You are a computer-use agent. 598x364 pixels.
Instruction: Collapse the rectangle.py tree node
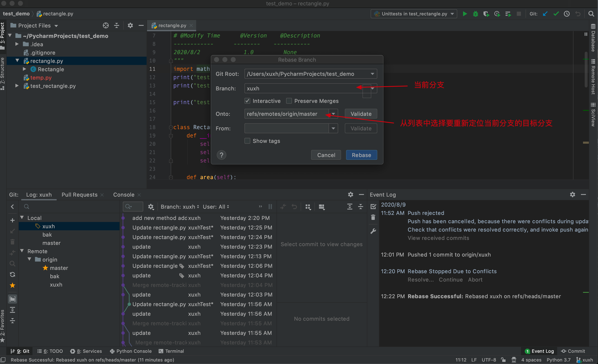pos(17,61)
